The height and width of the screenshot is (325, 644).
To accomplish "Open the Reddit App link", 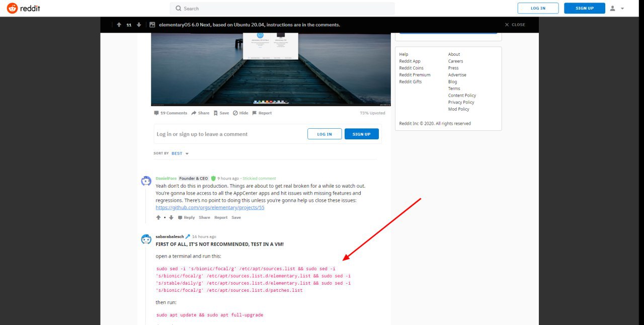I will (x=410, y=61).
